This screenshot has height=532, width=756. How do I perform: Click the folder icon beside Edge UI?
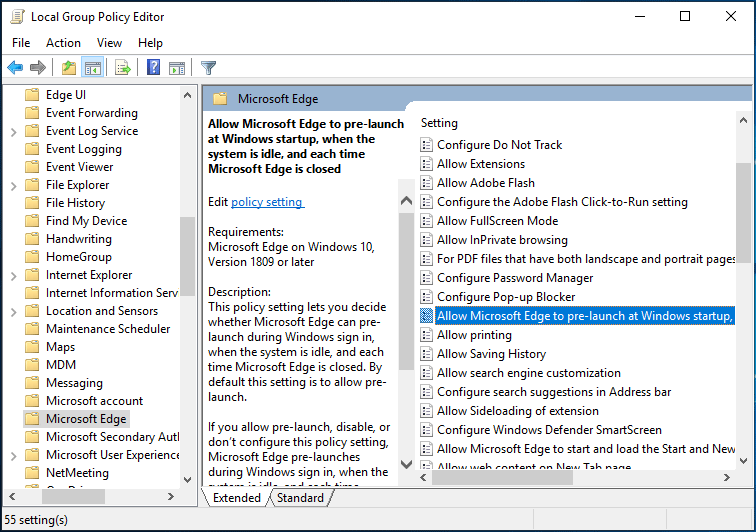[x=32, y=95]
